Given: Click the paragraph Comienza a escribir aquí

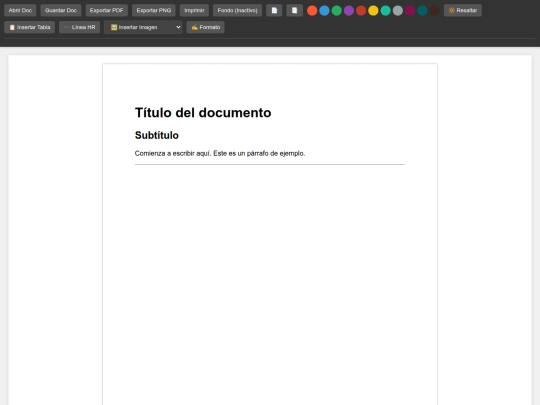Looking at the screenshot, I should pyautogui.click(x=220, y=153).
